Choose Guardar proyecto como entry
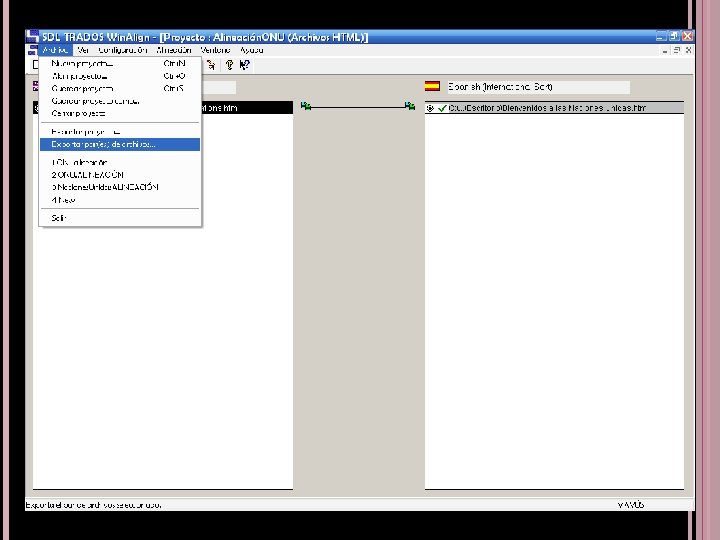The image size is (720, 540). click(120, 101)
